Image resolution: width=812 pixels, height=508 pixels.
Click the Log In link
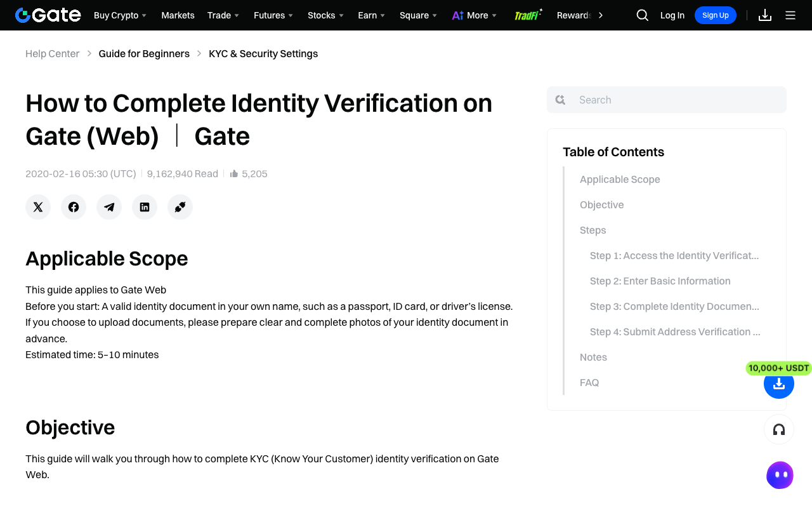[672, 15]
